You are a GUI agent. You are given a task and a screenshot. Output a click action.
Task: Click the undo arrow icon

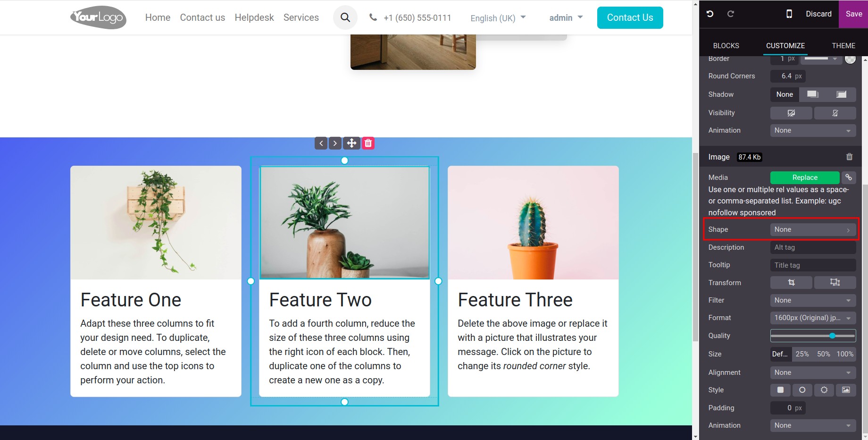pos(710,14)
